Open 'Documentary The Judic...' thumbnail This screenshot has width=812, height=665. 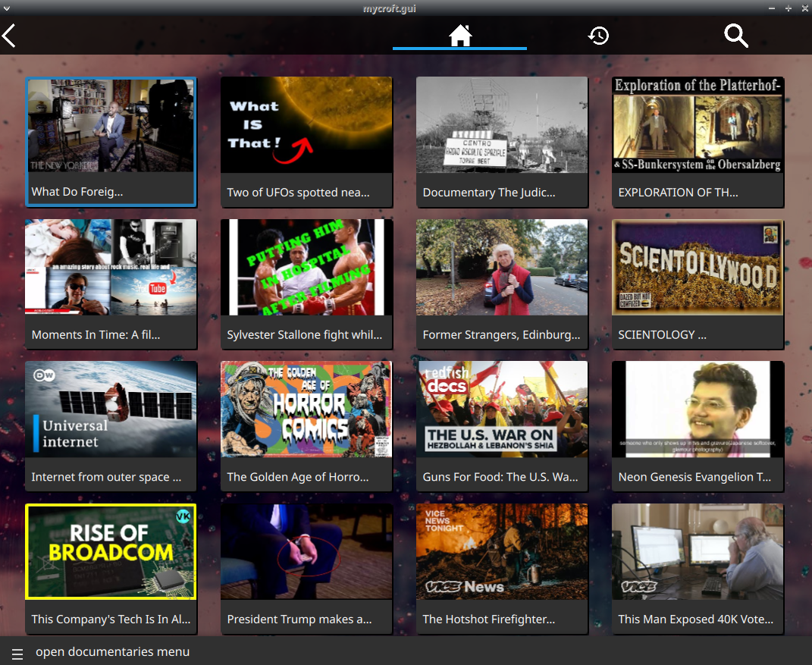click(502, 125)
